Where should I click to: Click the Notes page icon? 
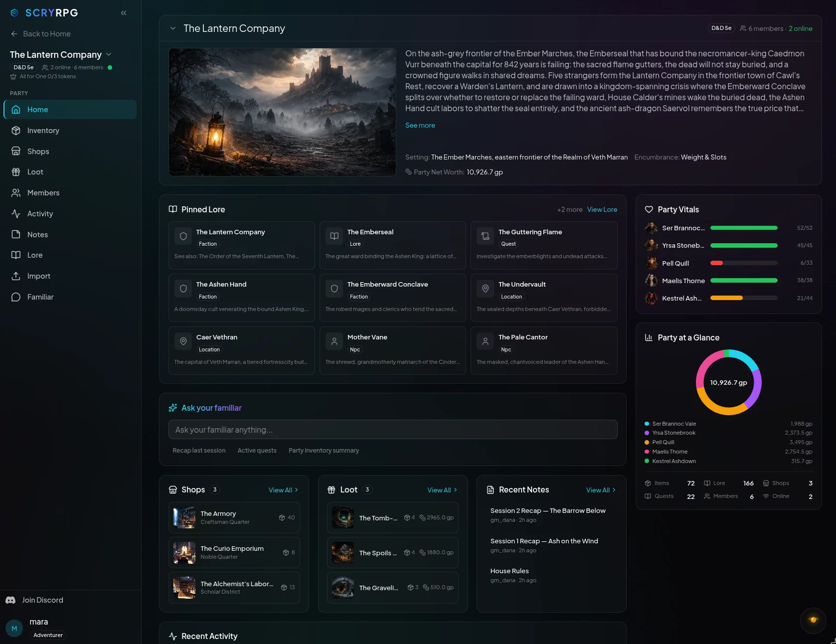coord(16,234)
